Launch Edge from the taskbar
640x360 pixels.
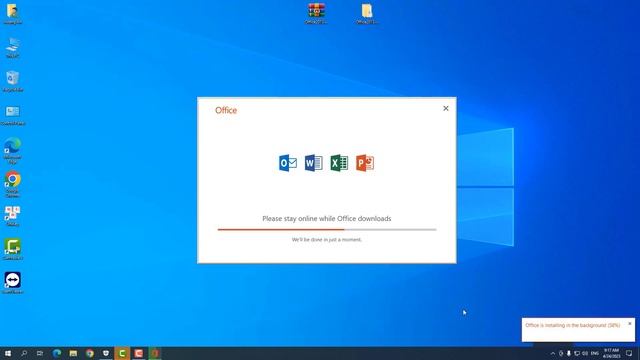coord(57,353)
